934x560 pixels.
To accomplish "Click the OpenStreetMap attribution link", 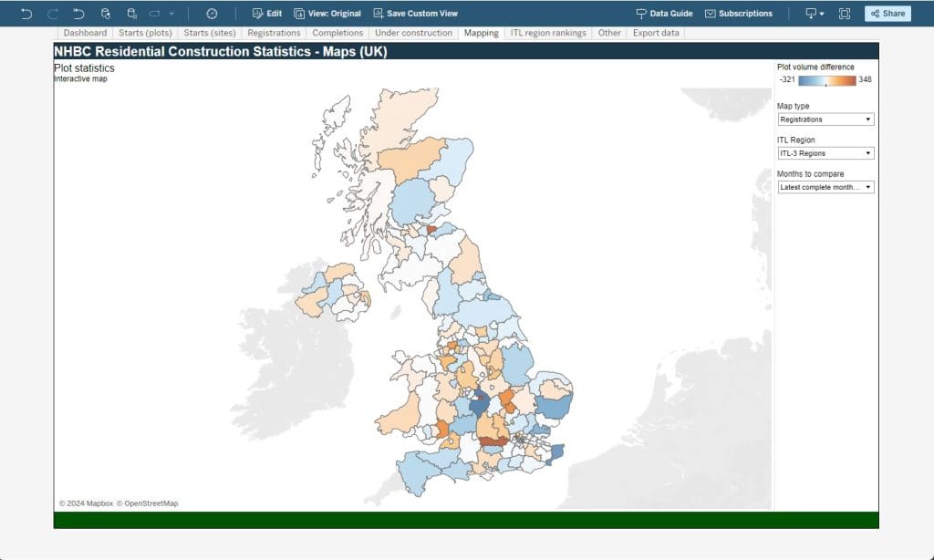I will (x=151, y=503).
